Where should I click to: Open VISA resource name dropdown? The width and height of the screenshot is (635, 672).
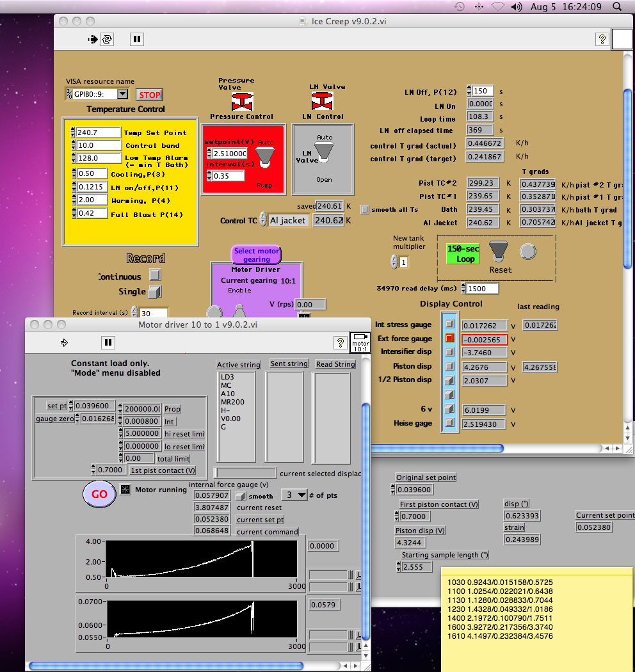(x=122, y=94)
